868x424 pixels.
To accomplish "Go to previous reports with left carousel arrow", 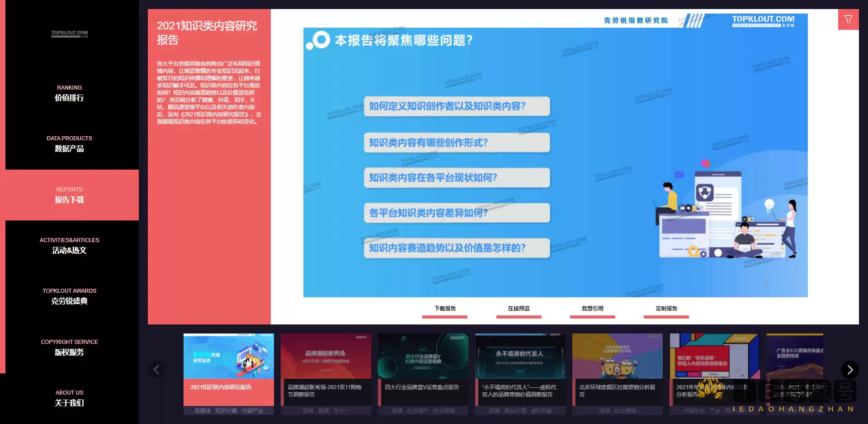I will click(x=157, y=369).
